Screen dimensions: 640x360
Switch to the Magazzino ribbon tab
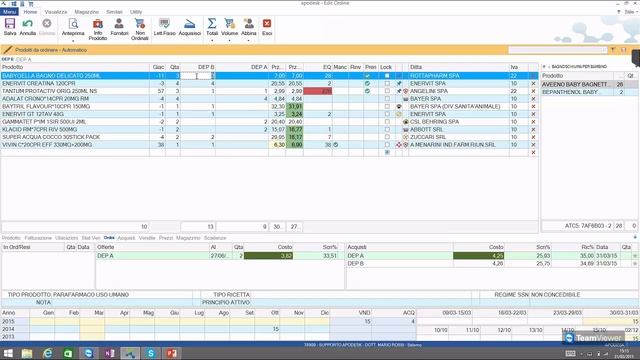point(87,12)
